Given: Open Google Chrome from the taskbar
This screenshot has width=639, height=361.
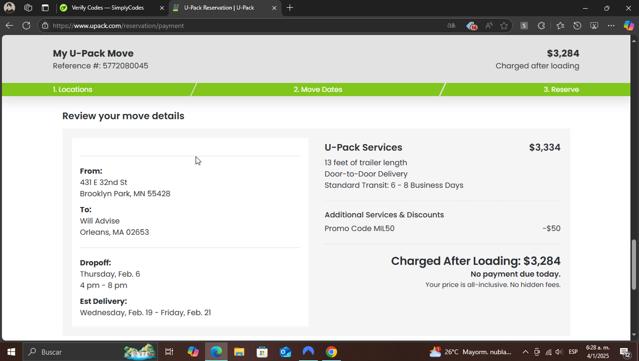Looking at the screenshot, I should (331, 352).
